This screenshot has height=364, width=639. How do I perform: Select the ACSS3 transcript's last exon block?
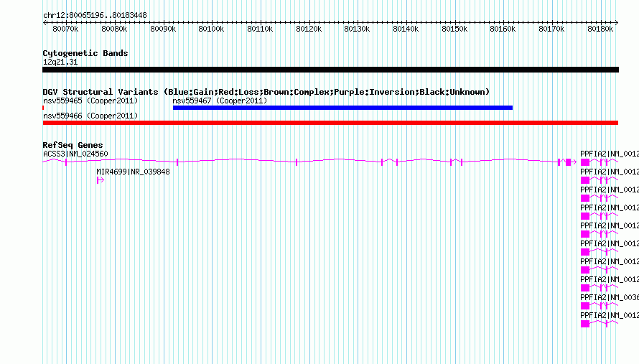point(568,162)
